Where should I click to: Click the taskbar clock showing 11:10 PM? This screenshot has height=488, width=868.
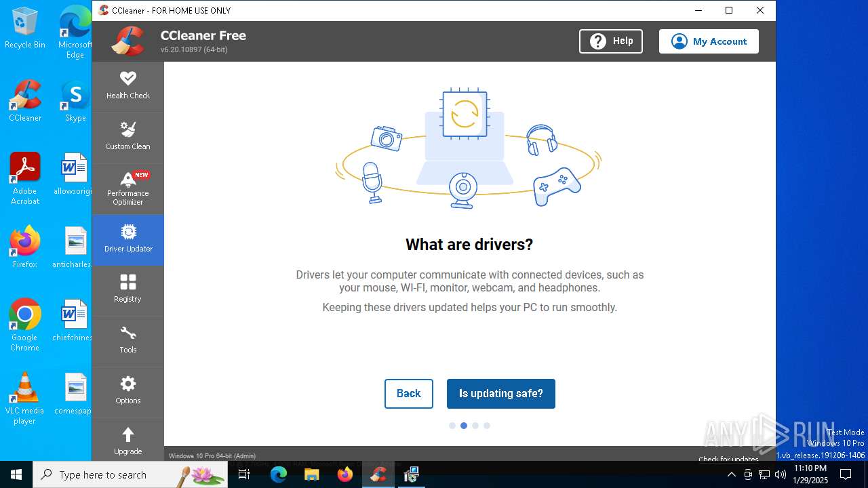point(810,474)
